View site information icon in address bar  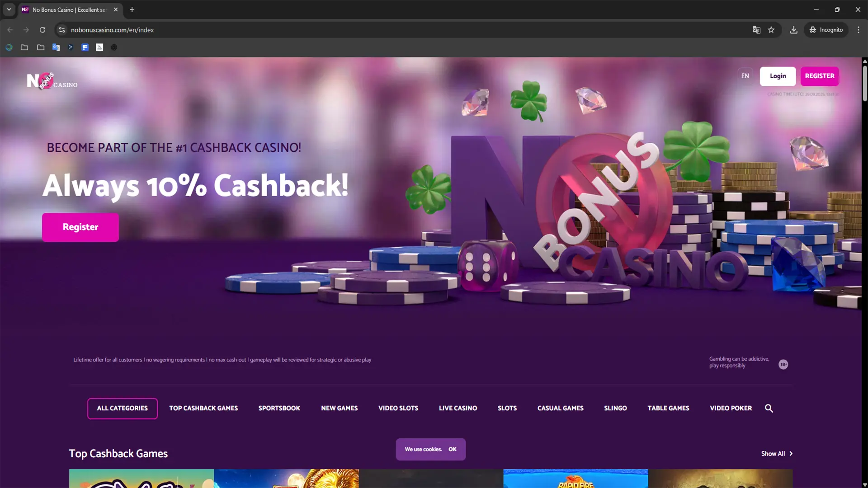click(62, 30)
